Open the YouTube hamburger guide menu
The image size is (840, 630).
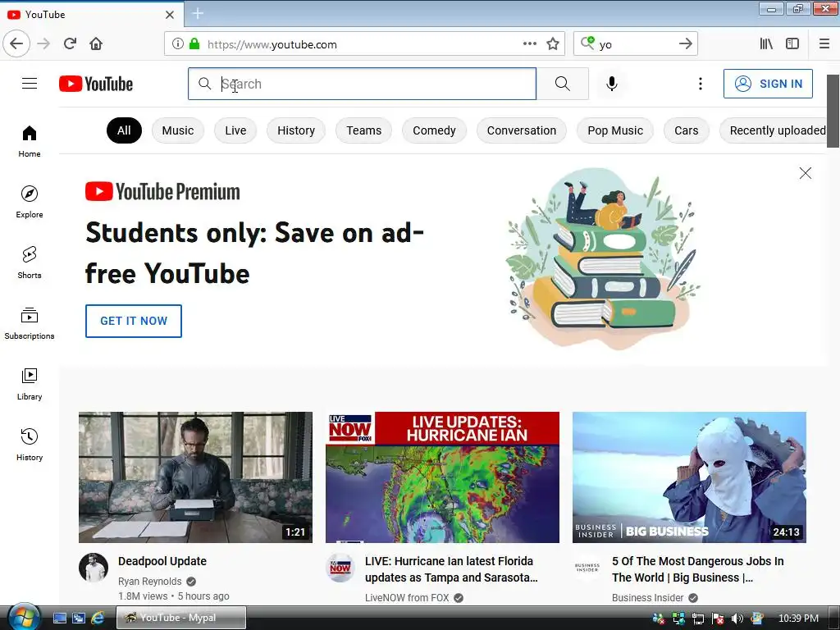(30, 84)
